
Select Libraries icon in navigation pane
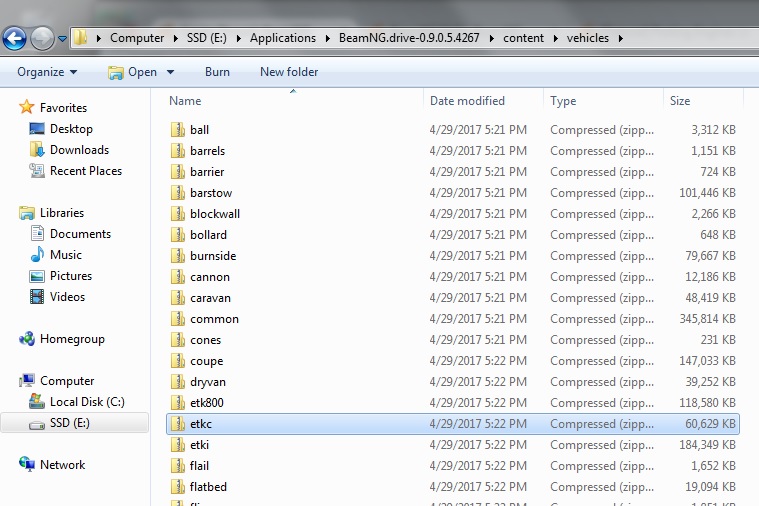click(27, 213)
